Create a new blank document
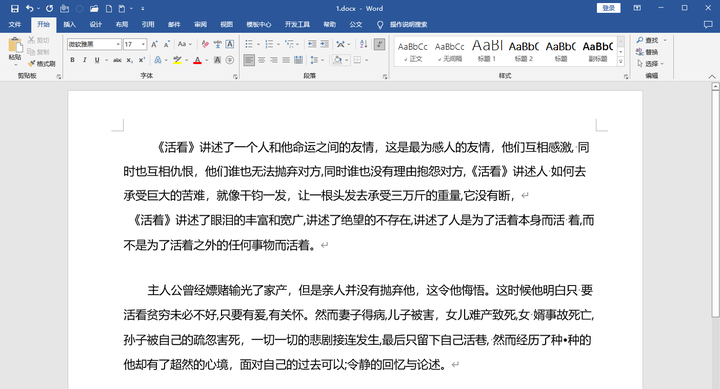This screenshot has height=389, width=720. 109,8
